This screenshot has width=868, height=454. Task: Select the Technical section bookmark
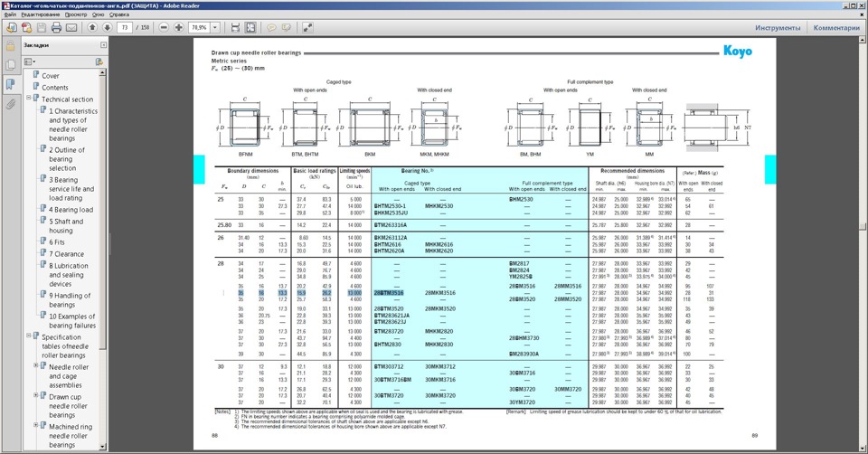(68, 99)
